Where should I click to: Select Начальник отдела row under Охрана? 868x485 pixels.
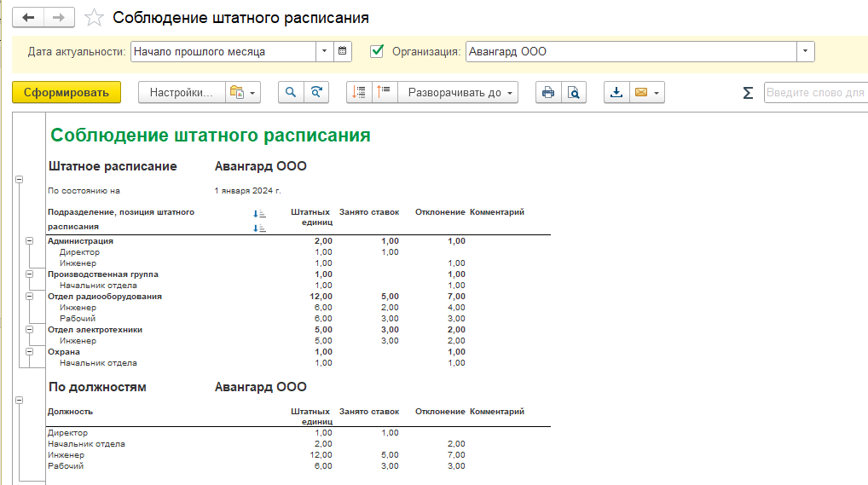98,362
